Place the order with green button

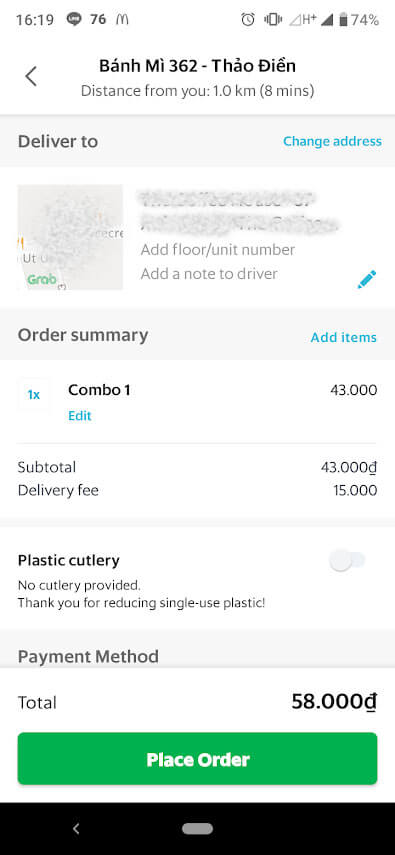coord(198,759)
